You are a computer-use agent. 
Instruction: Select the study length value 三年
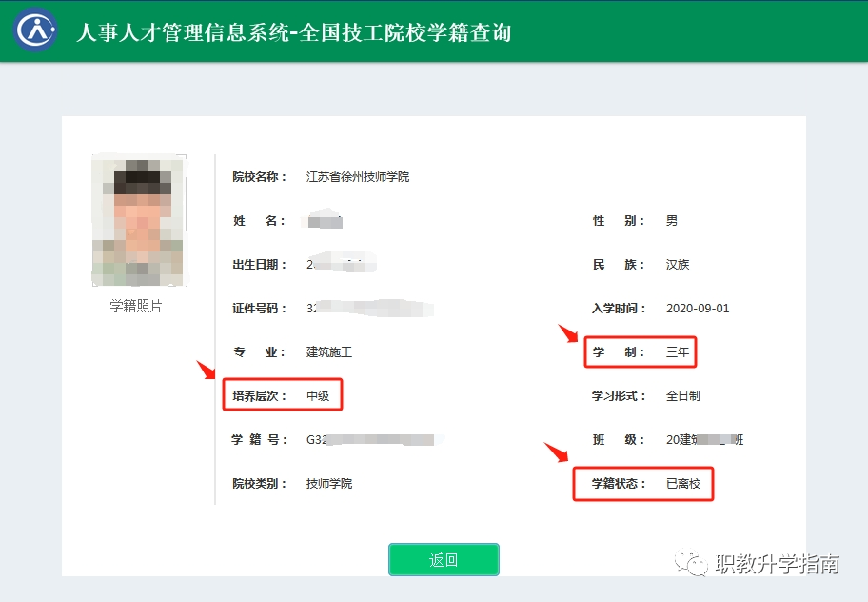(x=678, y=351)
